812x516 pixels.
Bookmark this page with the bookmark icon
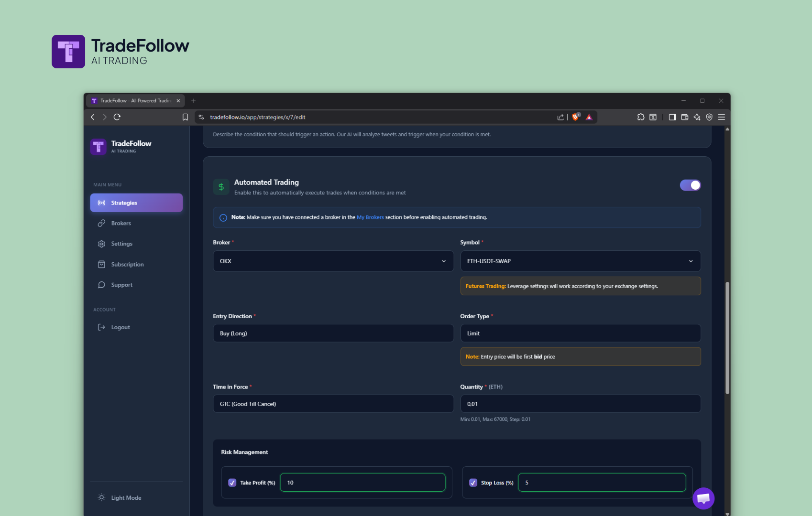click(x=185, y=117)
